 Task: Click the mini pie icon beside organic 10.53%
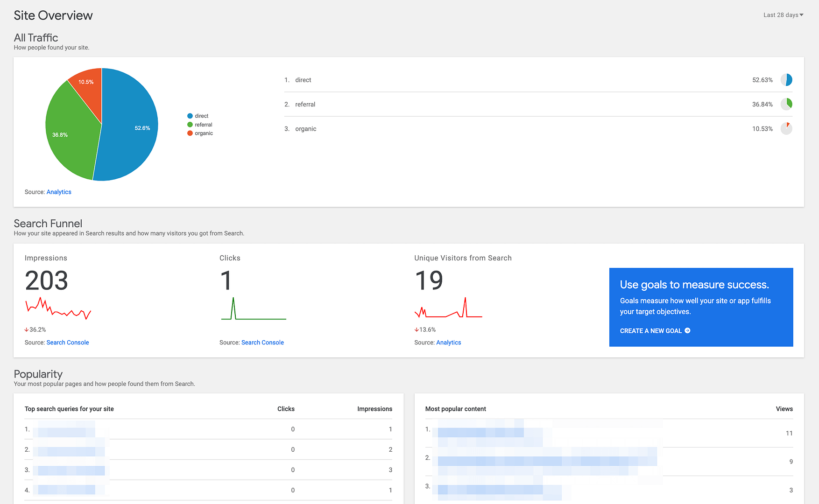point(787,128)
